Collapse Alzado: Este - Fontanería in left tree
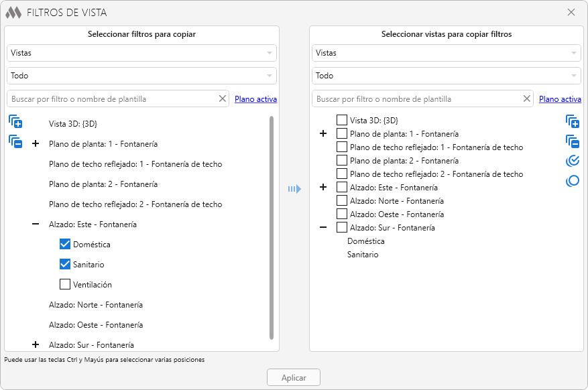 [36, 224]
